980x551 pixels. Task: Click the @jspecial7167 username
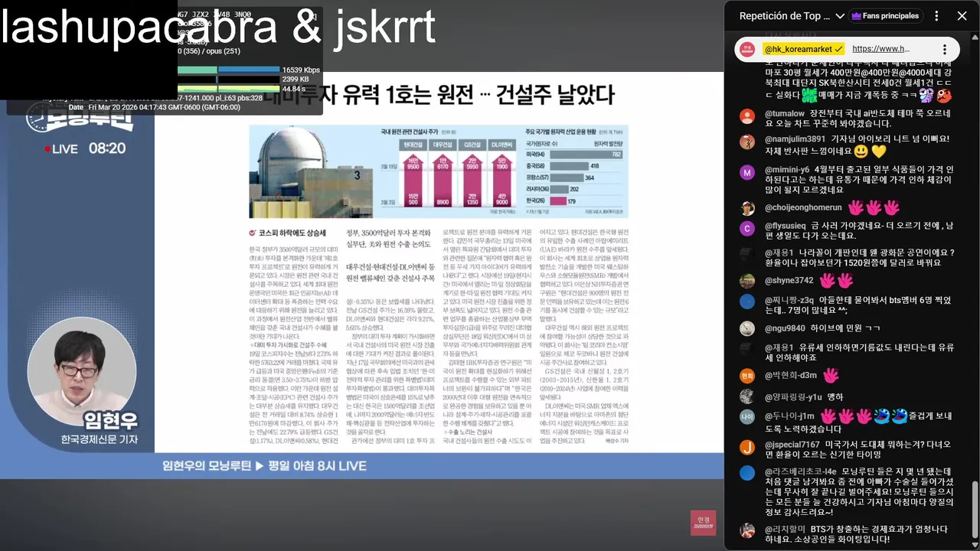click(792, 445)
